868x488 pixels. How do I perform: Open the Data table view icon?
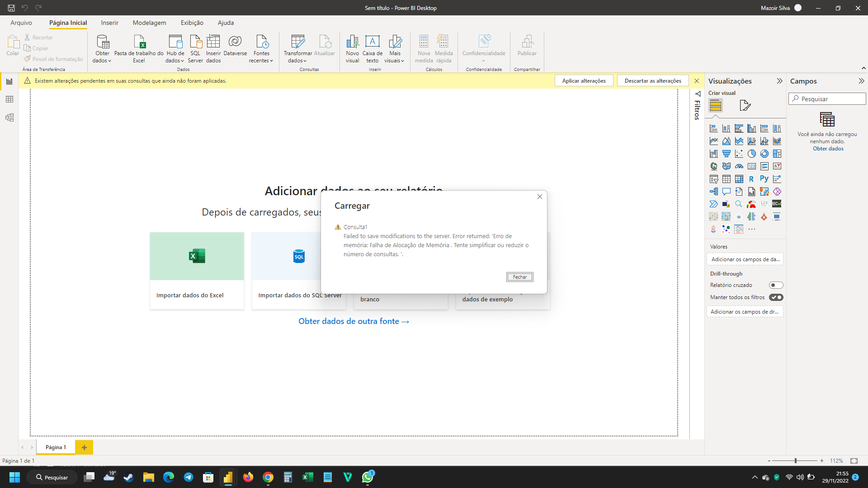point(9,99)
